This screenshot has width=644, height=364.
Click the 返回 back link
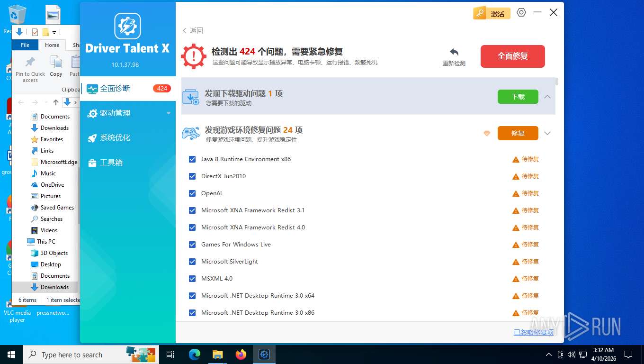coord(193,30)
